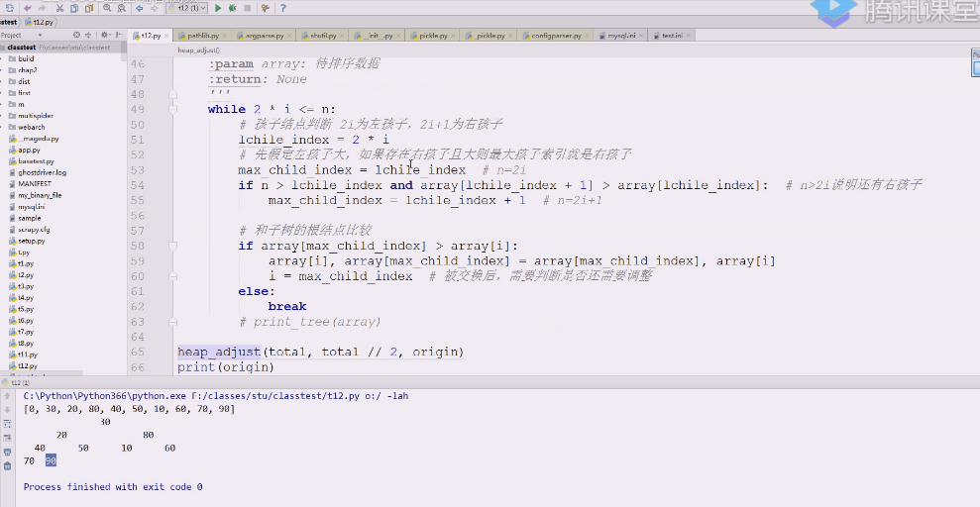Click the Rerun up arrow in Run panel
Image resolution: width=980 pixels, height=507 pixels.
[x=8, y=396]
